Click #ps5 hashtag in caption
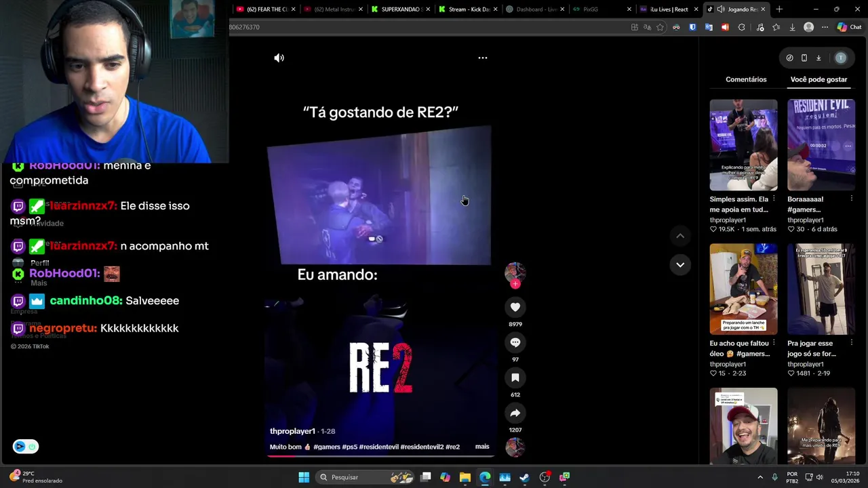868x488 pixels. 350,447
